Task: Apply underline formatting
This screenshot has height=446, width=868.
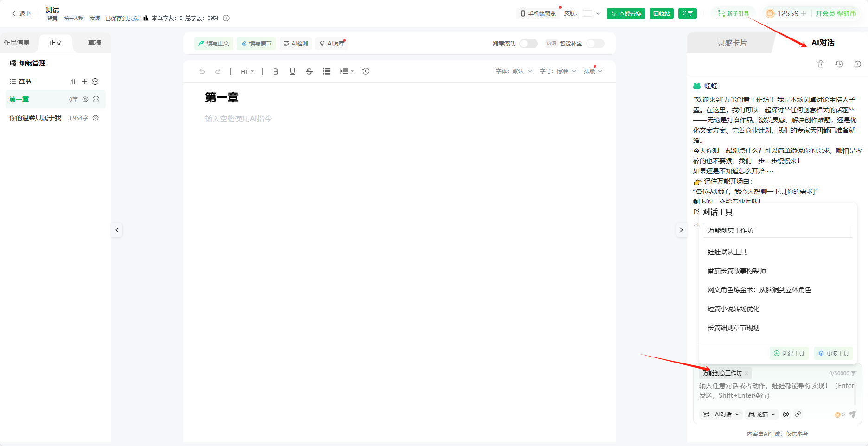Action: pyautogui.click(x=293, y=71)
